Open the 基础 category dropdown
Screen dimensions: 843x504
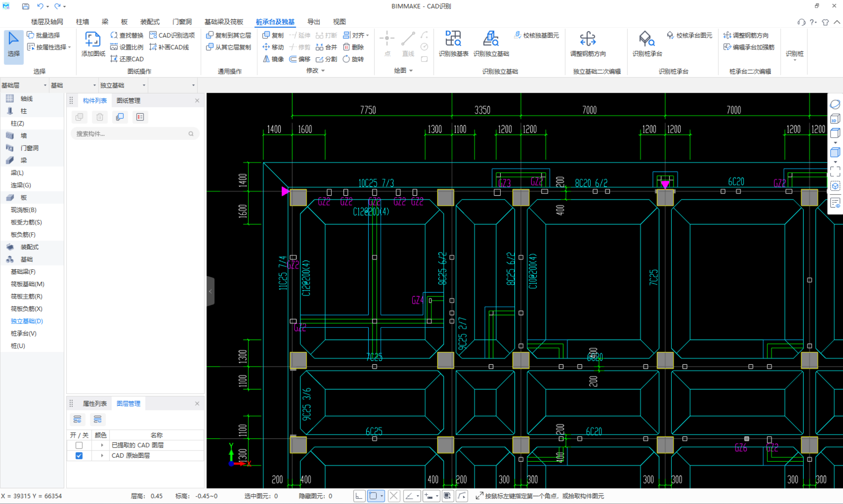[74, 85]
